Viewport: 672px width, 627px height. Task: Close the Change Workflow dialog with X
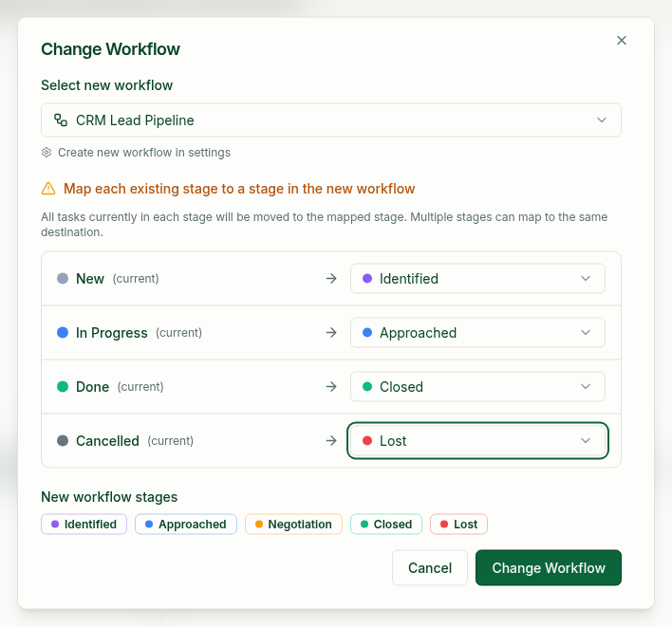(x=622, y=40)
